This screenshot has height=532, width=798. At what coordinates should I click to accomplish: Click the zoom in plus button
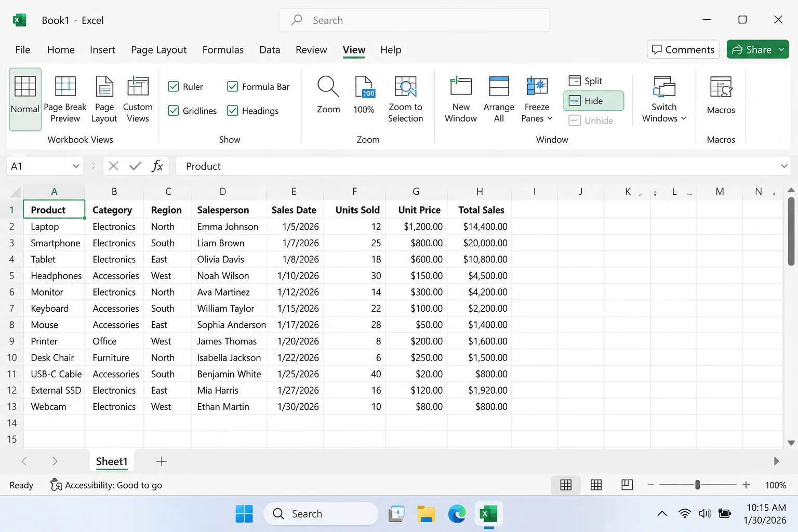(x=746, y=485)
